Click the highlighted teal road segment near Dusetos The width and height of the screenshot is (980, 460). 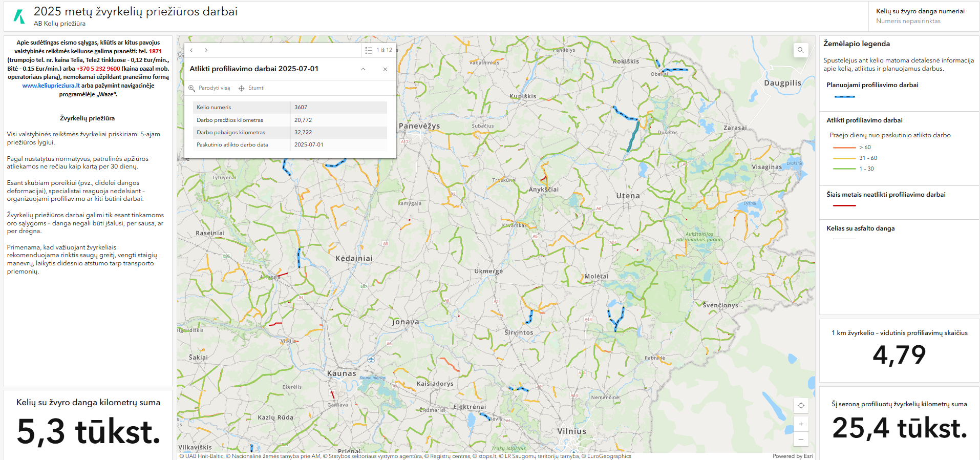634,135
